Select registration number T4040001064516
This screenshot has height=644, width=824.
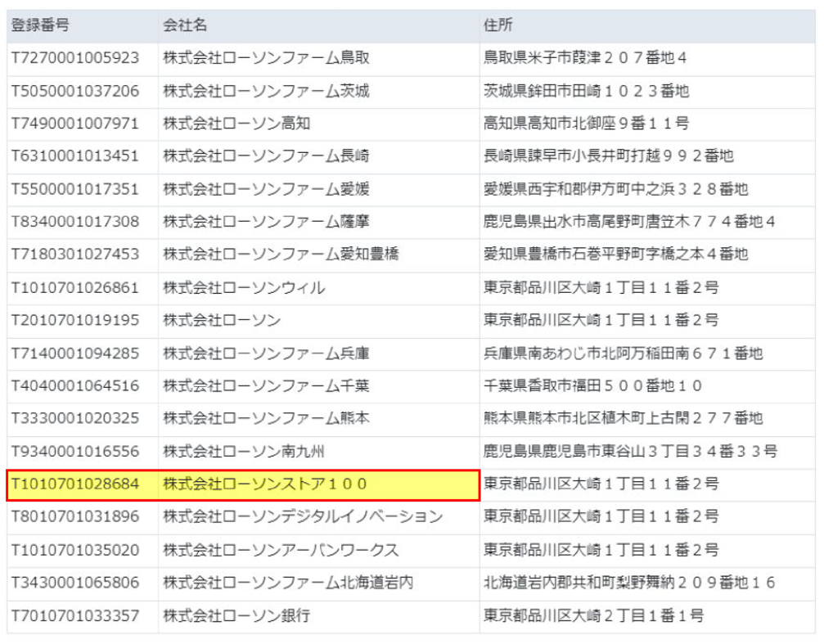pos(75,386)
